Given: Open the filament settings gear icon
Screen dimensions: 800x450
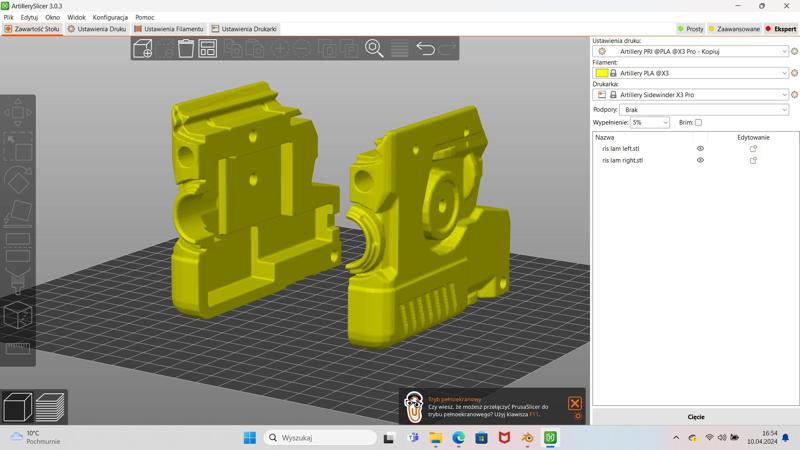Looking at the screenshot, I should 794,73.
